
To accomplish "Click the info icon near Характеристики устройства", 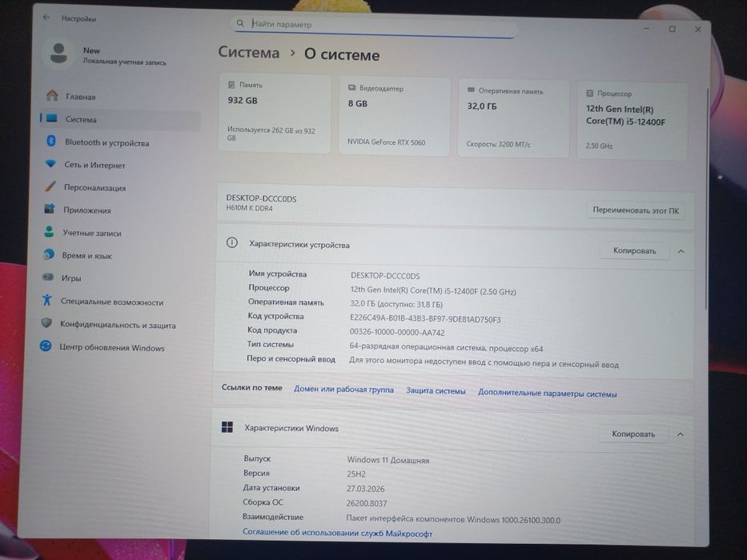I will (x=232, y=243).
